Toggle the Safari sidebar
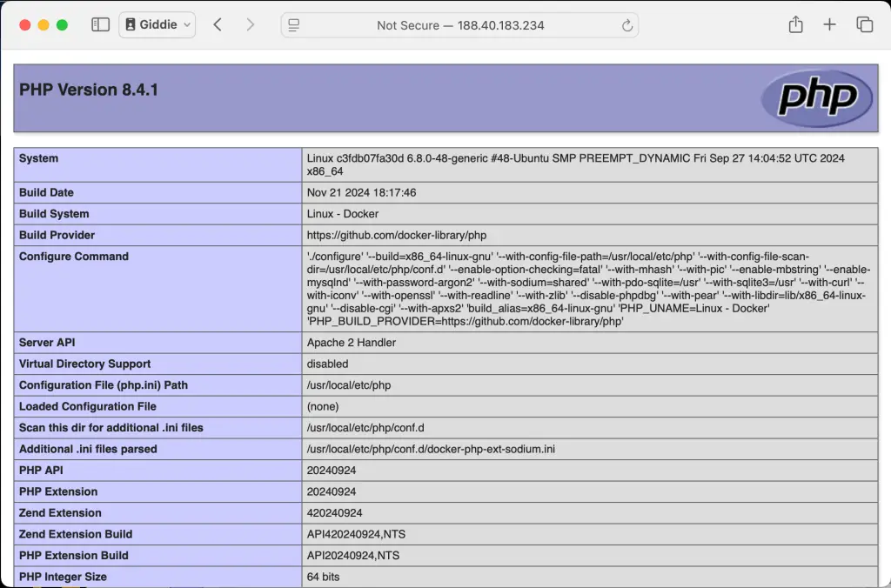Viewport: 891px width, 588px height. pyautogui.click(x=100, y=24)
